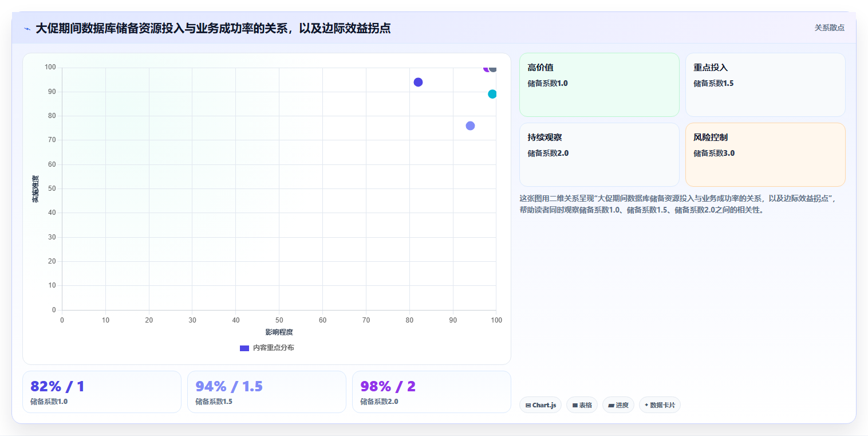Toggle the 内容重点分布 legend item
This screenshot has width=868, height=436.
tap(267, 348)
